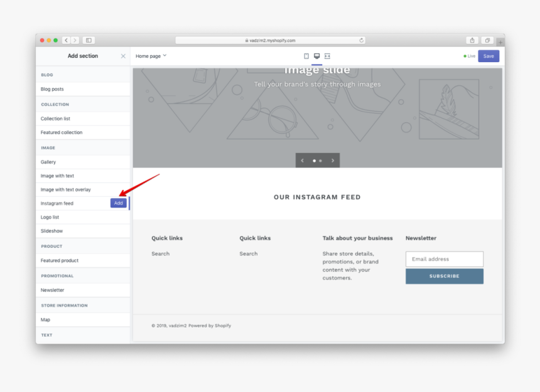The image size is (540, 392).
Task: Click first Quick links Search link
Action: click(x=161, y=254)
